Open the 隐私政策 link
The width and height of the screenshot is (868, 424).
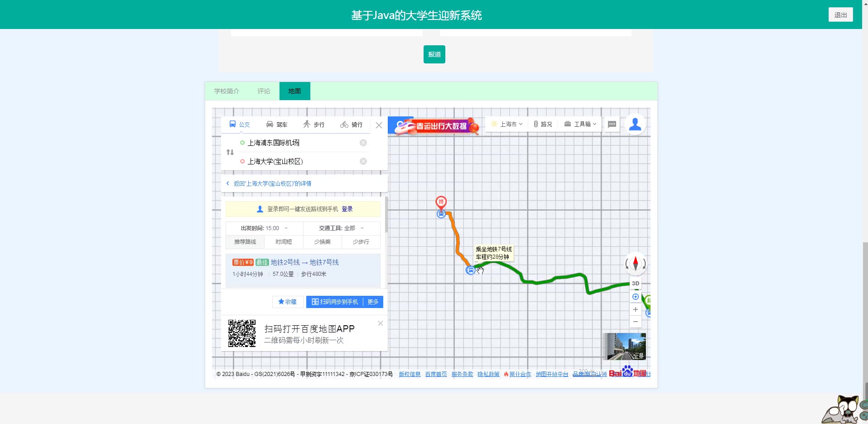[x=488, y=374]
